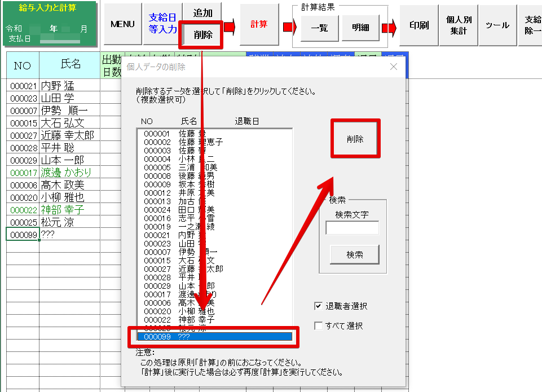Enable the すべて選択 checkbox
542x392 pixels.
coord(319,326)
